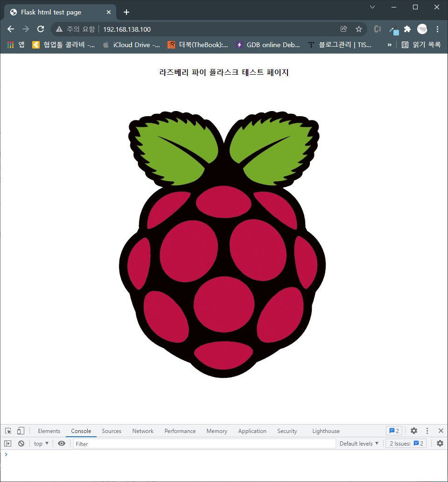Switch to the Lighthouse tab
This screenshot has height=482, width=448.
326,431
